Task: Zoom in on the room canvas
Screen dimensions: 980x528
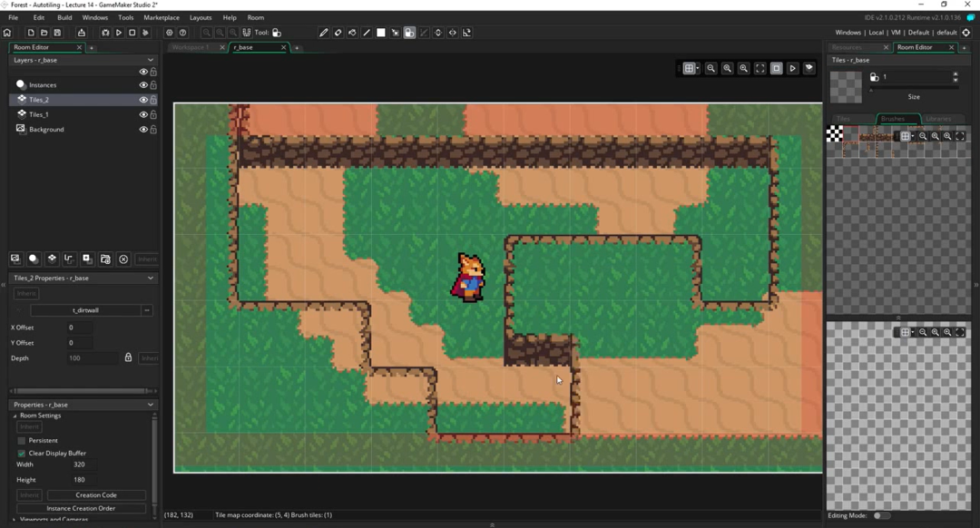Action: (743, 68)
